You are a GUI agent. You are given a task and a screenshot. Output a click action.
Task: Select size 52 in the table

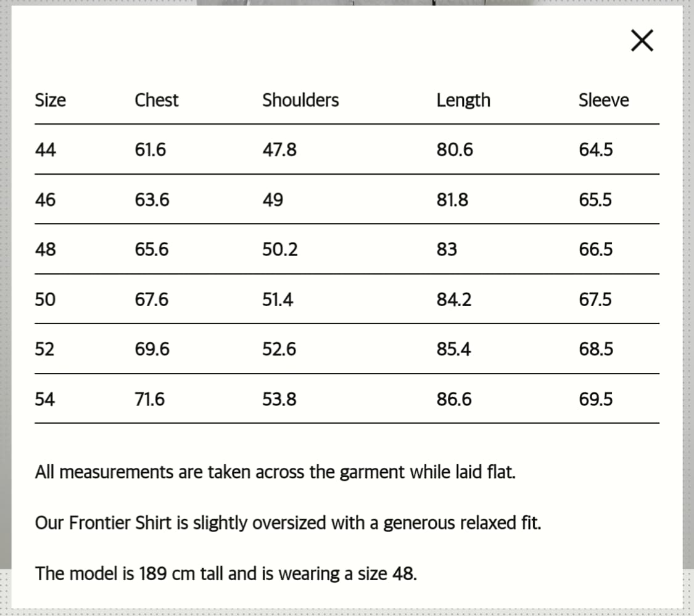(x=45, y=349)
